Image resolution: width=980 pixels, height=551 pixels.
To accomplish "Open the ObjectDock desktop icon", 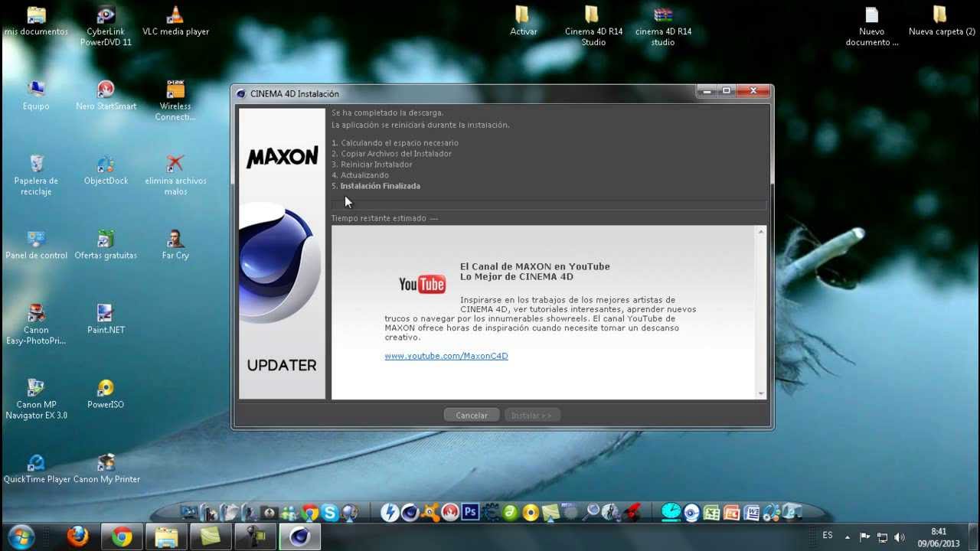I will 106,170.
